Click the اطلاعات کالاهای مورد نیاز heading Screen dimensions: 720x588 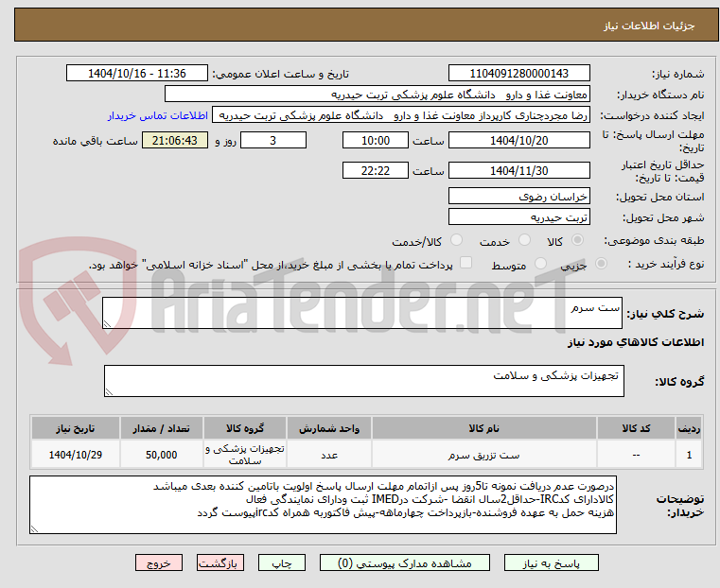coord(636,342)
